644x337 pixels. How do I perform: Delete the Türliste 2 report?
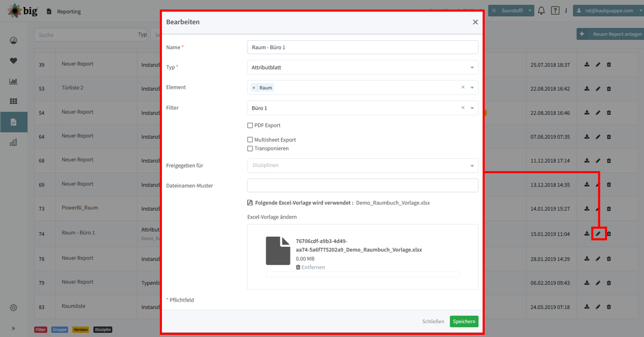point(609,89)
